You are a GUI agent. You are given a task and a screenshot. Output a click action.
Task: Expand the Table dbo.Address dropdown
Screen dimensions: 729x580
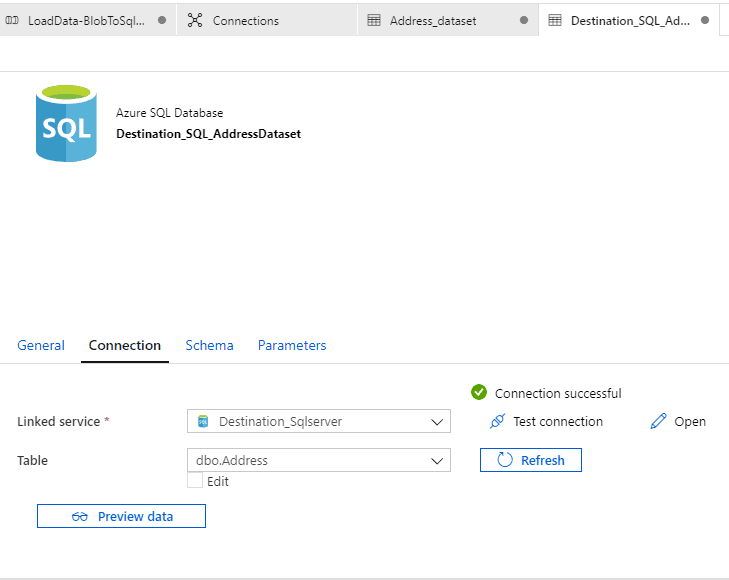pyautogui.click(x=318, y=460)
